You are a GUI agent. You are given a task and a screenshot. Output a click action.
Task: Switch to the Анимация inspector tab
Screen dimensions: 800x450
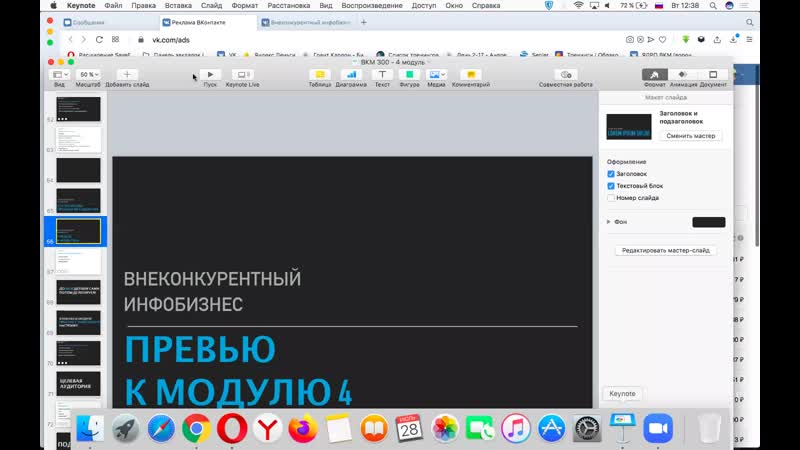[683, 74]
